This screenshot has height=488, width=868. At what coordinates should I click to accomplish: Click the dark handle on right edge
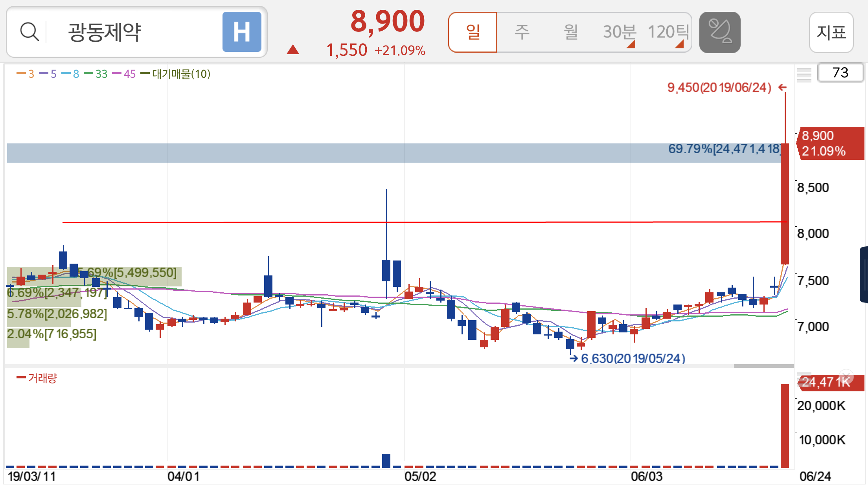tap(864, 274)
